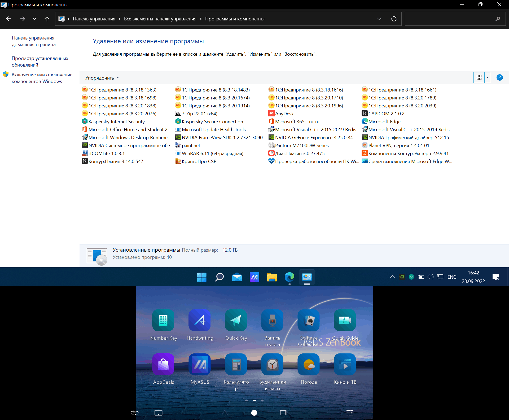Open Microsoft Edge from taskbar
Image resolution: width=509 pixels, height=420 pixels.
click(289, 277)
